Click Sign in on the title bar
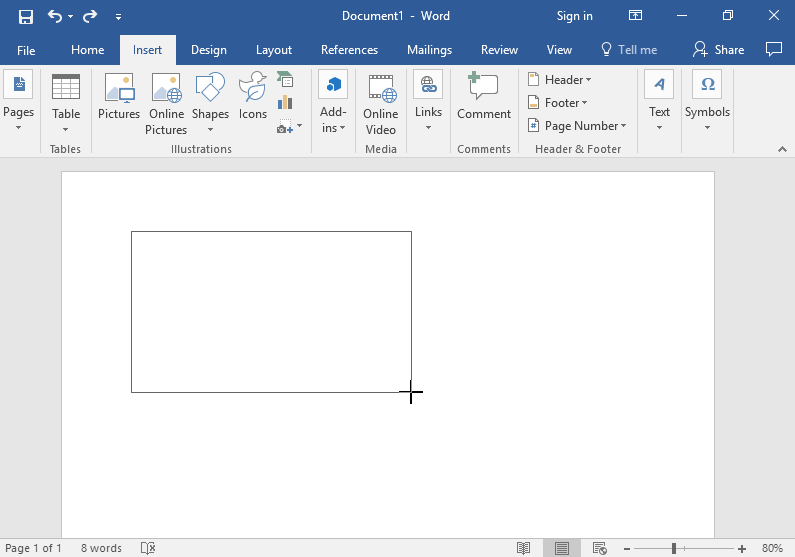This screenshot has height=557, width=795. [574, 16]
